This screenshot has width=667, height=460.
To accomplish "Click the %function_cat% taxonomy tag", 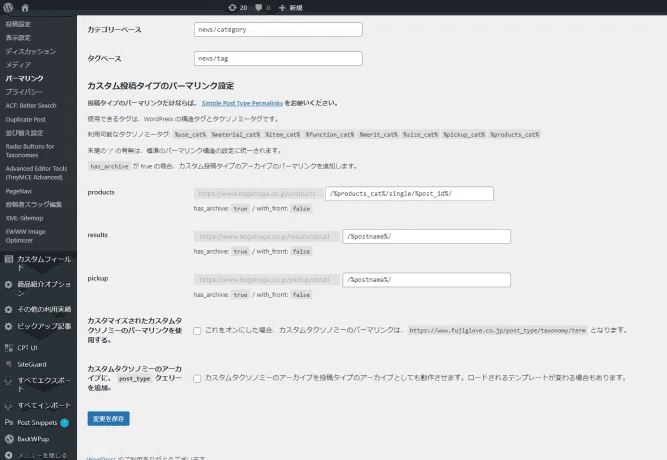I will (x=330, y=134).
